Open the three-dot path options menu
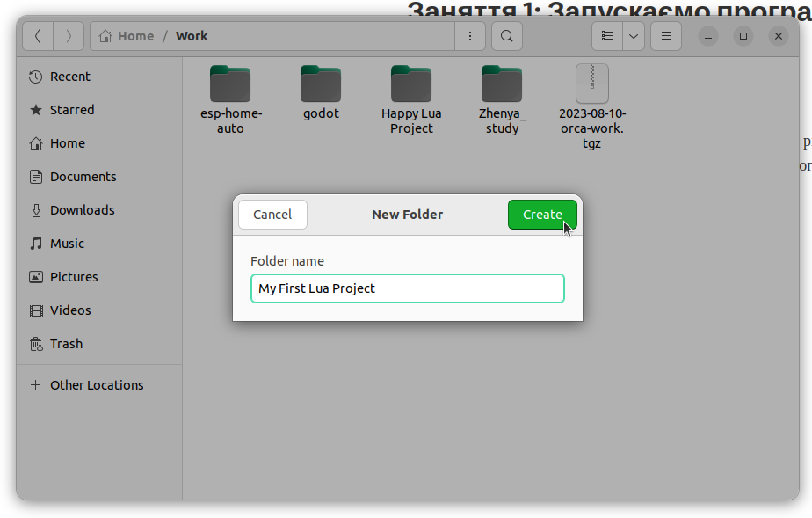The height and width of the screenshot is (518, 812). pyautogui.click(x=470, y=36)
